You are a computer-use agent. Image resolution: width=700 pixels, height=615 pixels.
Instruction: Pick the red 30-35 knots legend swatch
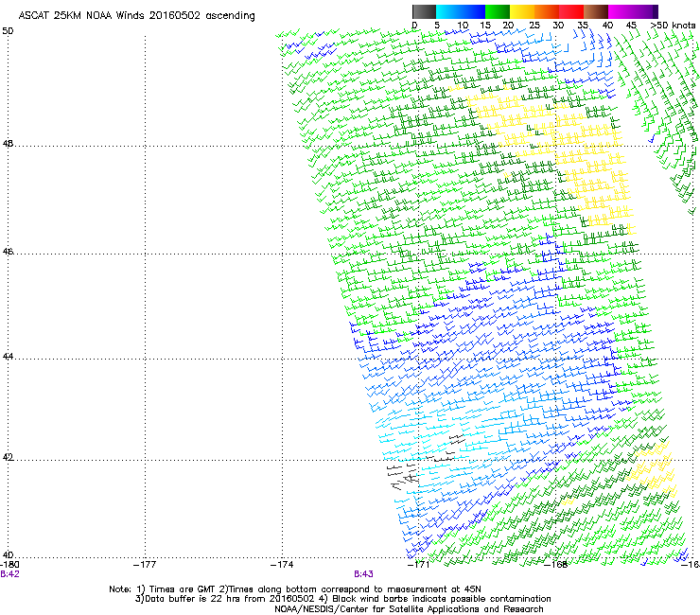click(x=571, y=11)
